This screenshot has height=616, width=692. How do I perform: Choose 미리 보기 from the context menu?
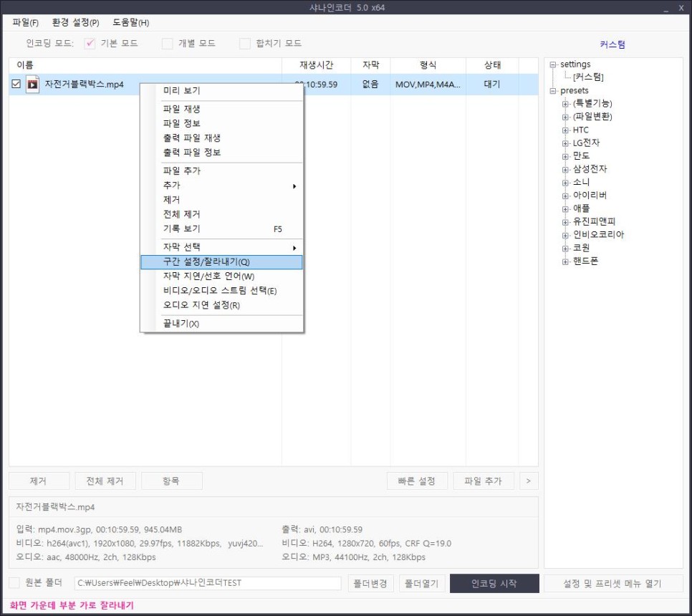coord(222,90)
